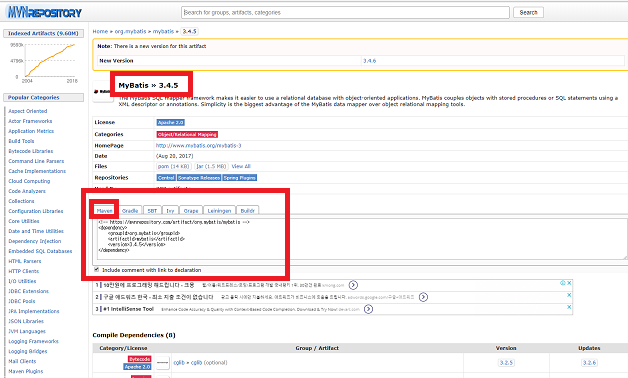Open mybatis breadcrumb link
The image size is (628, 378).
tap(163, 31)
